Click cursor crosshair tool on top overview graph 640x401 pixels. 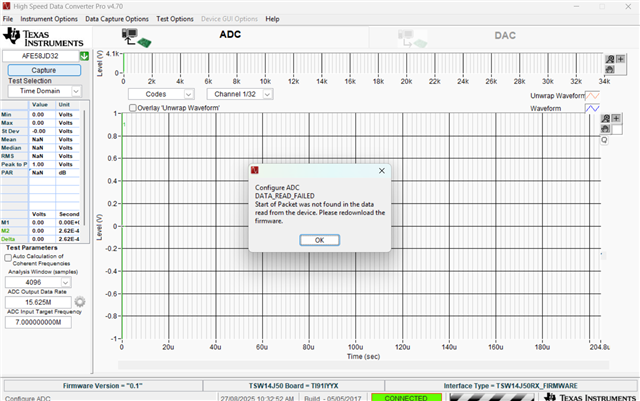(x=620, y=59)
